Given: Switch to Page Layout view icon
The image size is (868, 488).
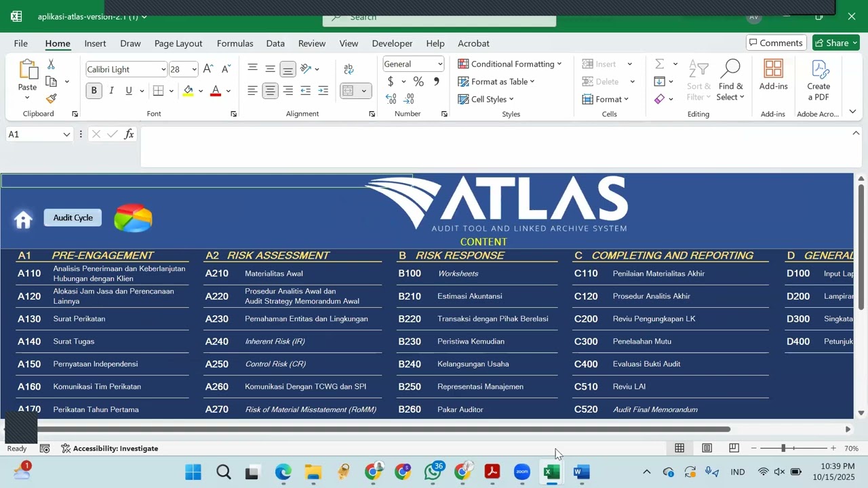Looking at the screenshot, I should (x=707, y=448).
